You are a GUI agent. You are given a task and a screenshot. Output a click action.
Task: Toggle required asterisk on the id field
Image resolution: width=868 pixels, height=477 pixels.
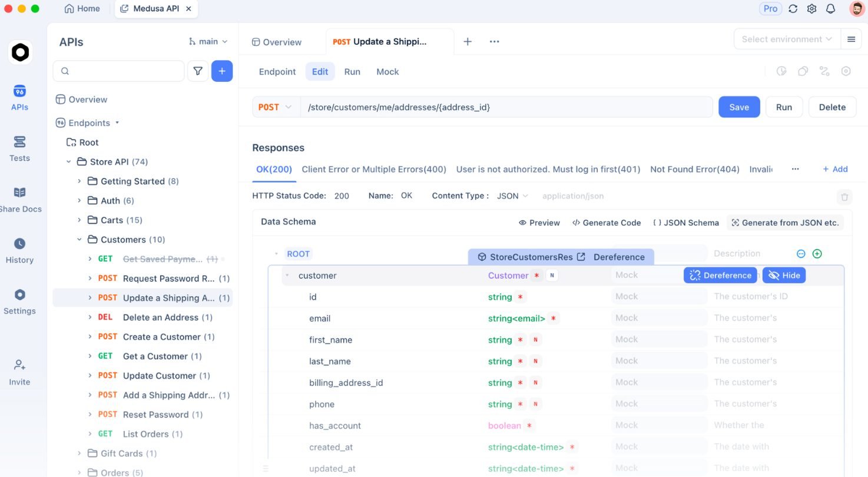click(x=521, y=297)
